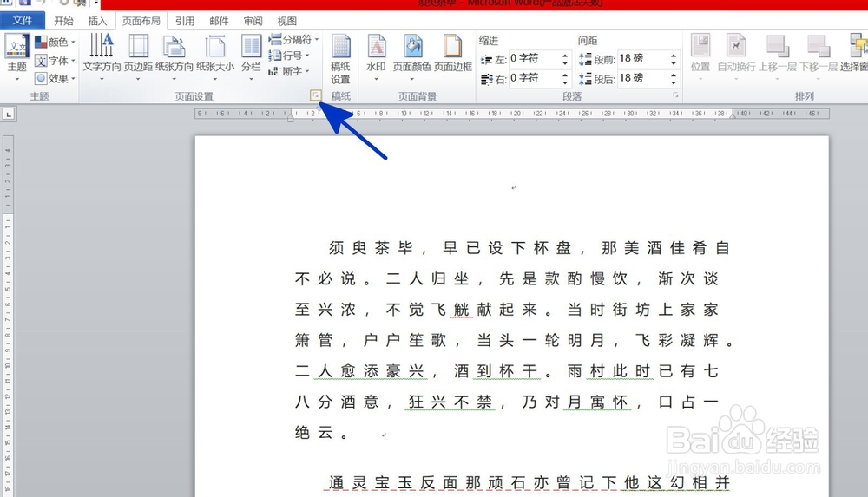Switch to the References (引用) tab

click(185, 21)
